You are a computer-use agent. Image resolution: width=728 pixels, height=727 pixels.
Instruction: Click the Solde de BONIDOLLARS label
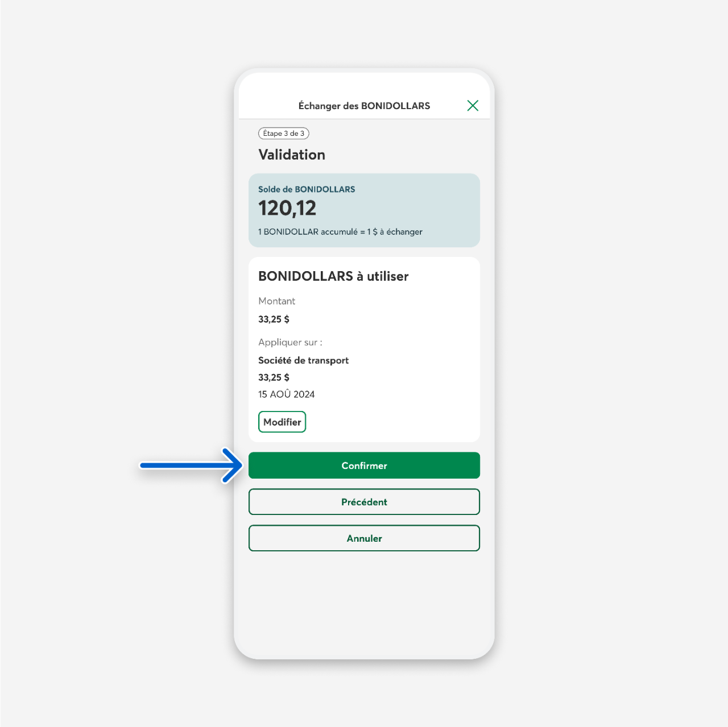pyautogui.click(x=307, y=189)
